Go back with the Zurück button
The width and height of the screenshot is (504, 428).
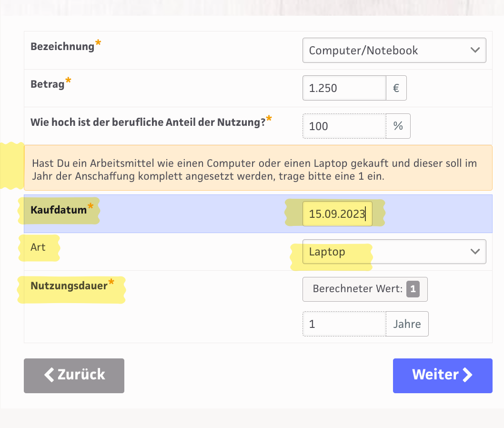pyautogui.click(x=74, y=375)
